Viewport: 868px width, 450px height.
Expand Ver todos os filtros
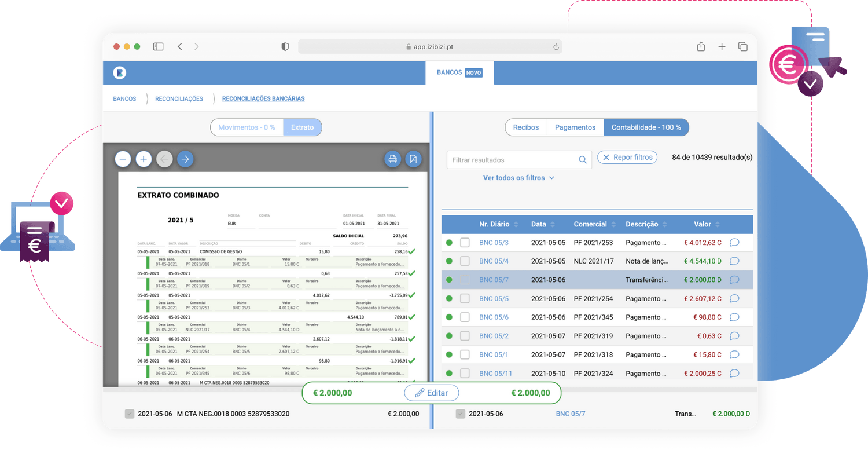(518, 178)
